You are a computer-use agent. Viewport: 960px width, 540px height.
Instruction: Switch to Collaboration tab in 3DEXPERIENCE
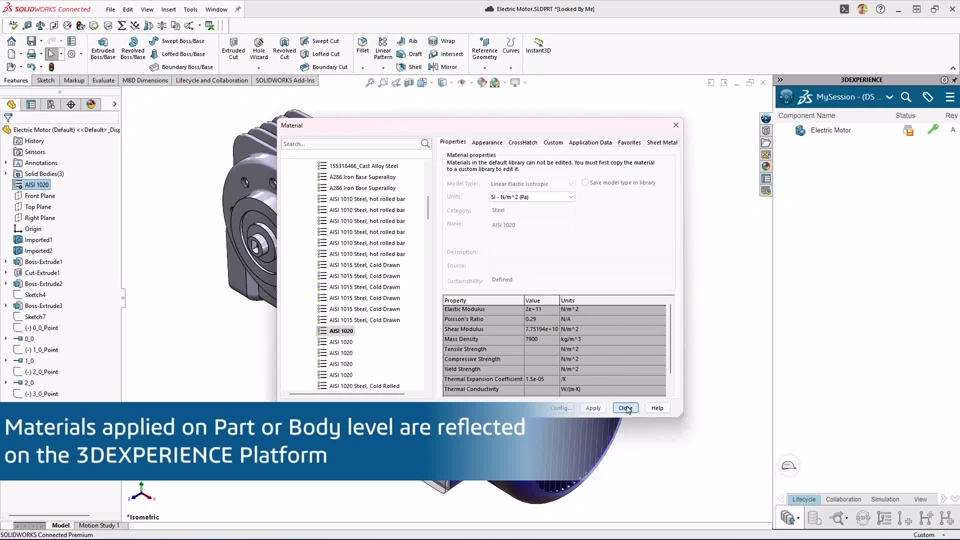pos(843,499)
